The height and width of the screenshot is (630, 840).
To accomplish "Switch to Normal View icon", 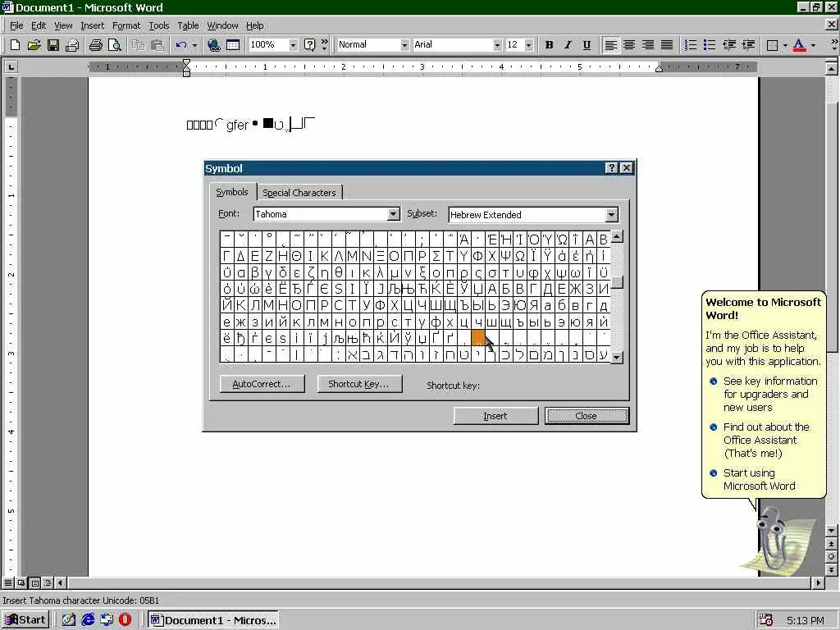I will pos(8,582).
